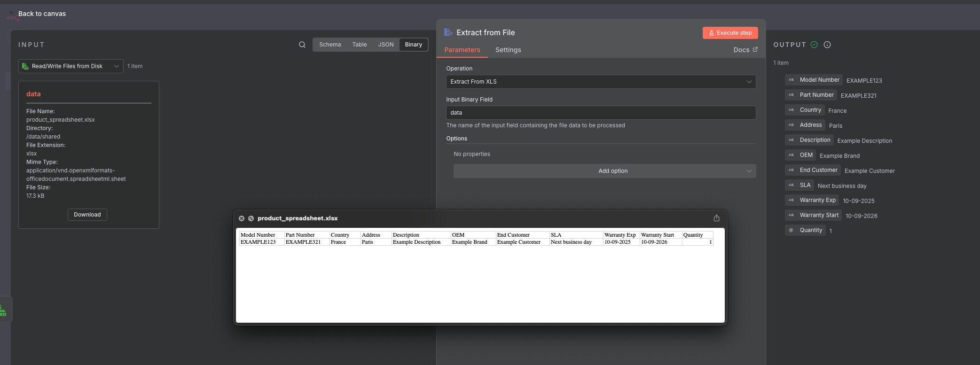Click the Back to canvas arrow
Screen dimensions: 980x365
pyautogui.click(x=12, y=13)
